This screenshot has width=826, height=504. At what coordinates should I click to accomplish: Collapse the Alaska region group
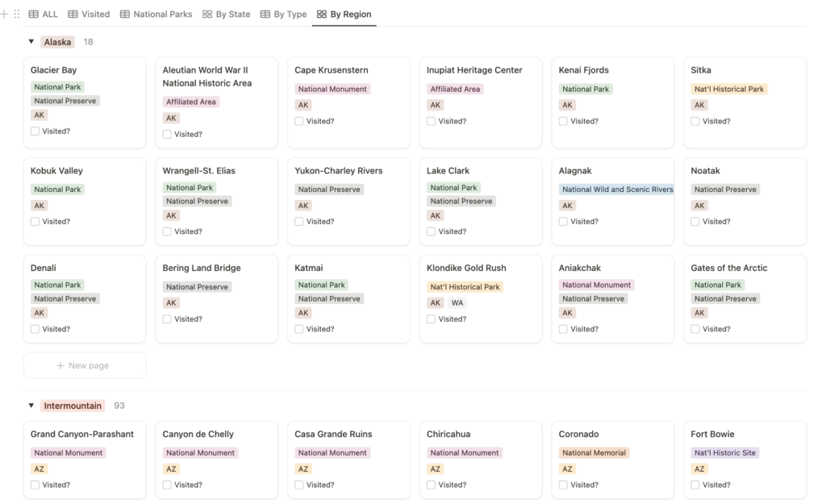pyautogui.click(x=31, y=41)
